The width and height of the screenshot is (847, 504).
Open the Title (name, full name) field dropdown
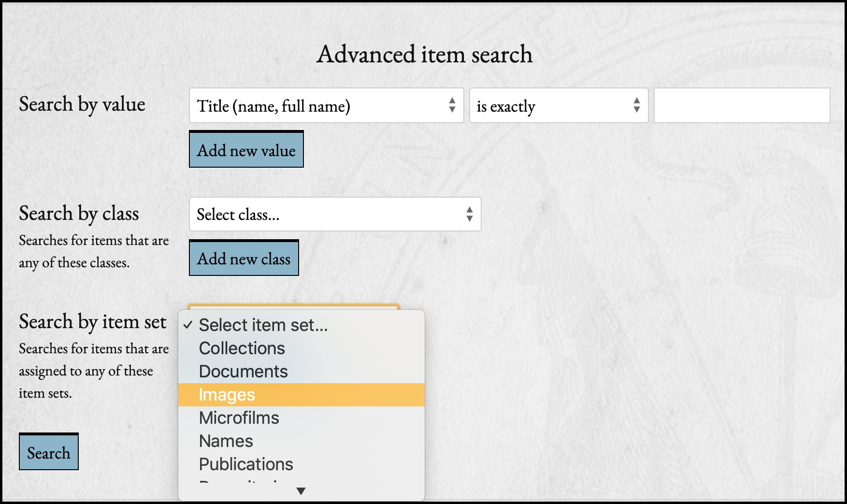[326, 106]
